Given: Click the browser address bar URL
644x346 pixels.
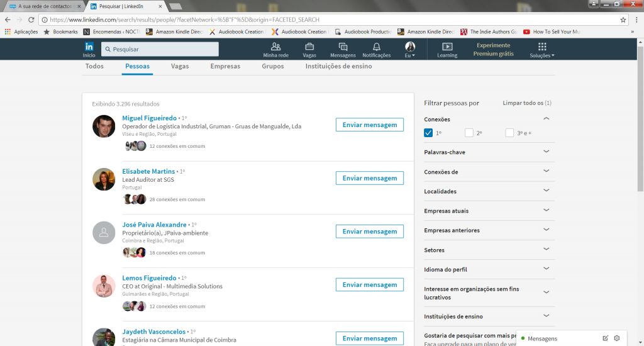Looking at the screenshot, I should pyautogui.click(x=184, y=20).
